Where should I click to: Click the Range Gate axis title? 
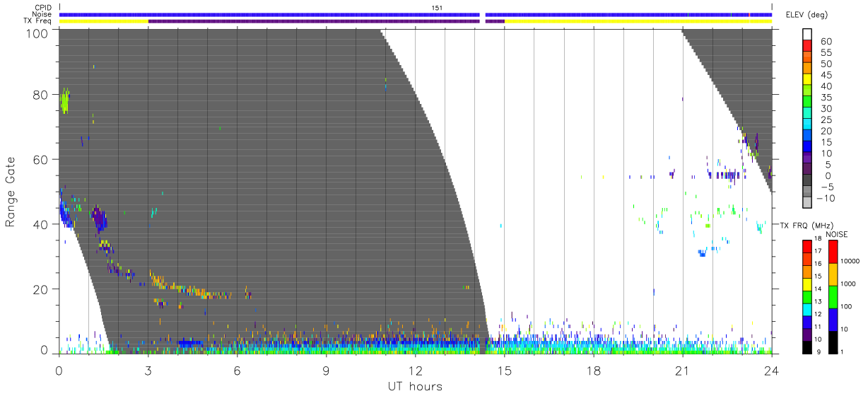coord(11,192)
